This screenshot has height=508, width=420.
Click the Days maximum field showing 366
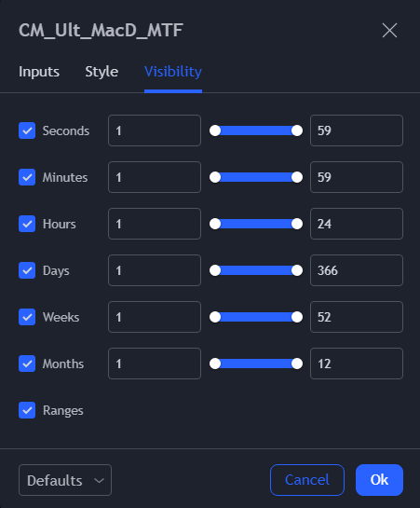tap(357, 270)
